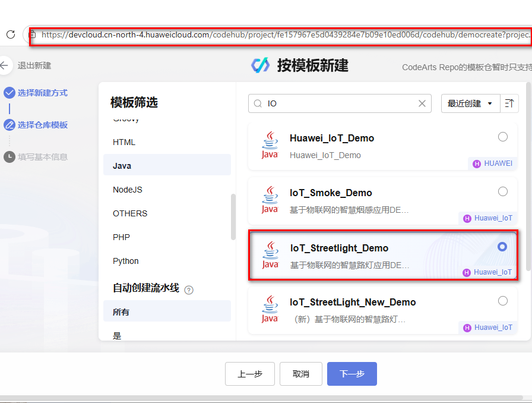Click description 基于物联网的智慧烟感应用DE…
Viewport: 532px width, 403px height.
click(349, 210)
